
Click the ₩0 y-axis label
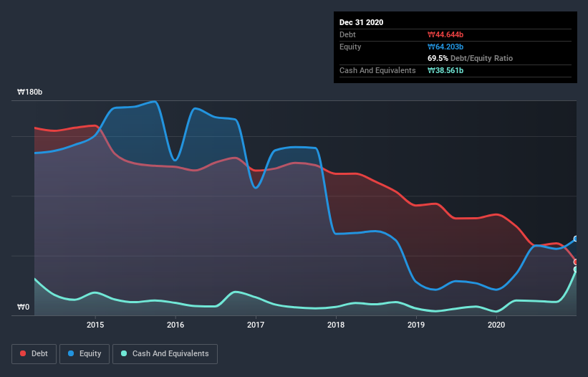[x=23, y=307]
